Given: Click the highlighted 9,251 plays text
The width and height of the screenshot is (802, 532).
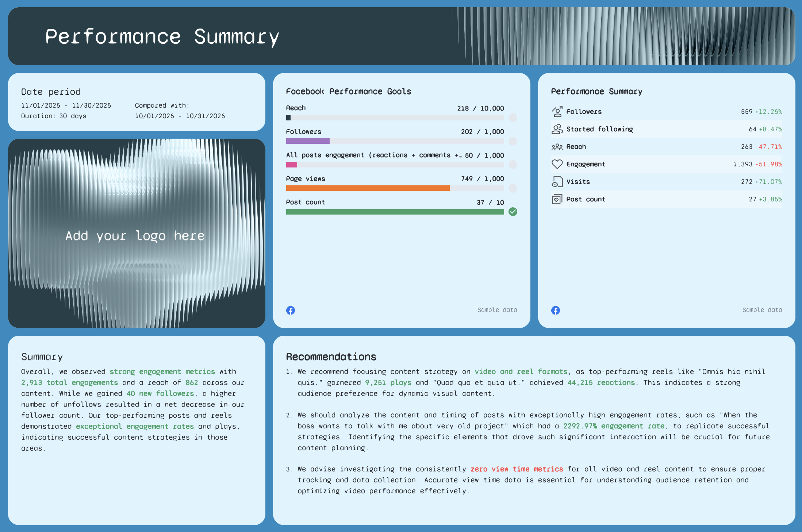Looking at the screenshot, I should (x=388, y=382).
